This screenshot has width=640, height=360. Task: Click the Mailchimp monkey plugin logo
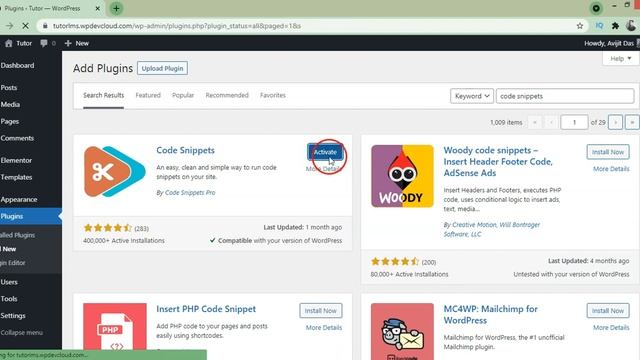pos(402,331)
